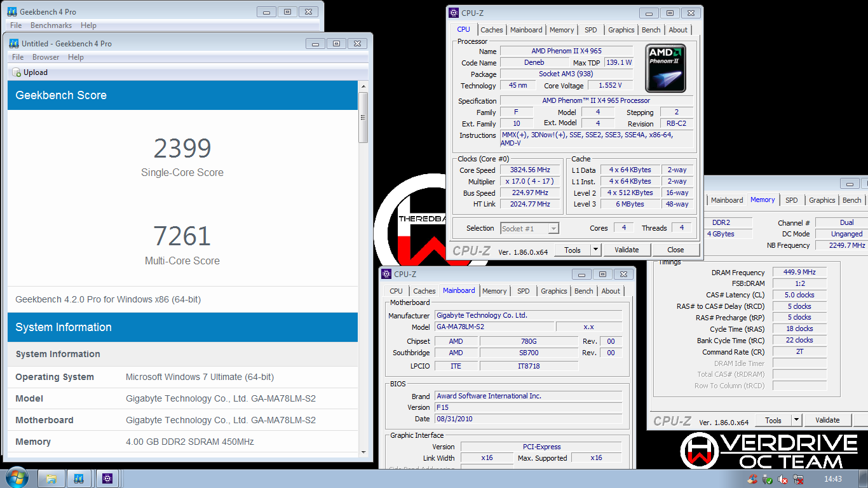
Task: Open File menu in Geekbench 4 Pro window
Action: (16, 25)
